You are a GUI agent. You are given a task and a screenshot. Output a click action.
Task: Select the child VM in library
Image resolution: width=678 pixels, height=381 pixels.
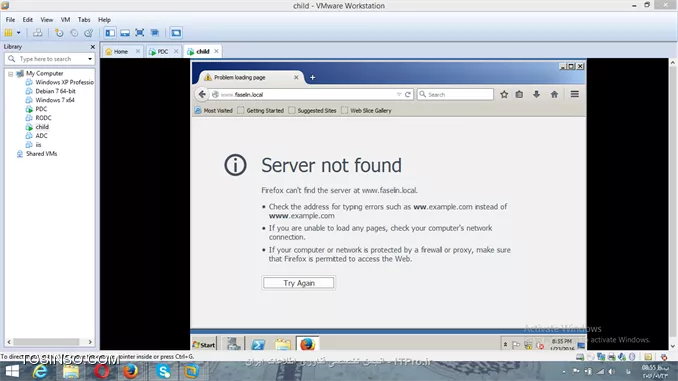tap(37, 127)
